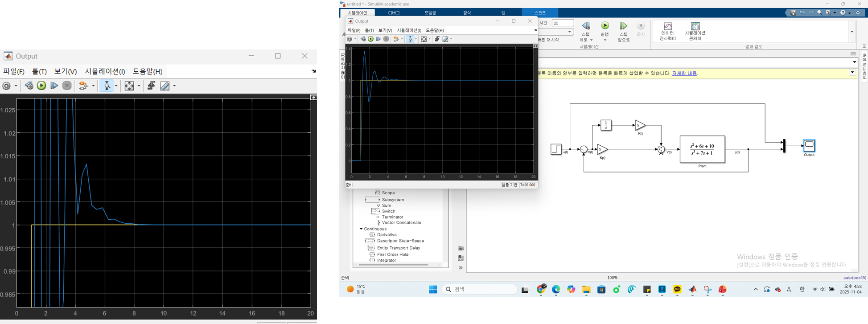Click Run icon in left Output scope toolbar
This screenshot has width=868, height=324.
41,86
